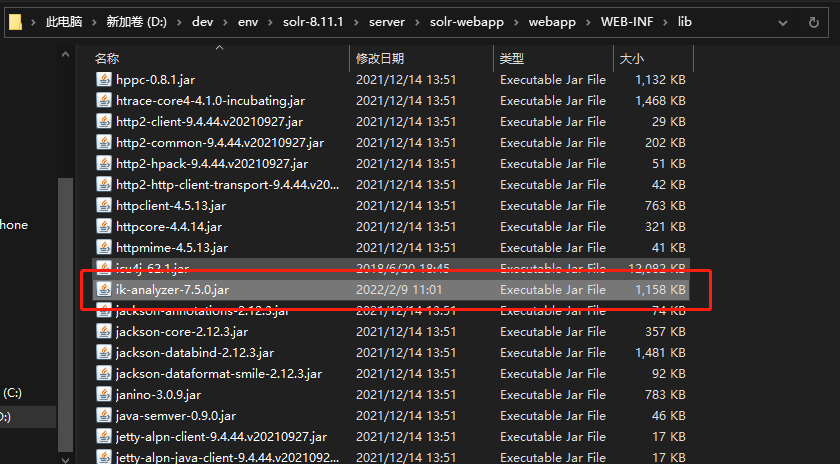Click the 1,158 KB size cell

tap(660, 289)
